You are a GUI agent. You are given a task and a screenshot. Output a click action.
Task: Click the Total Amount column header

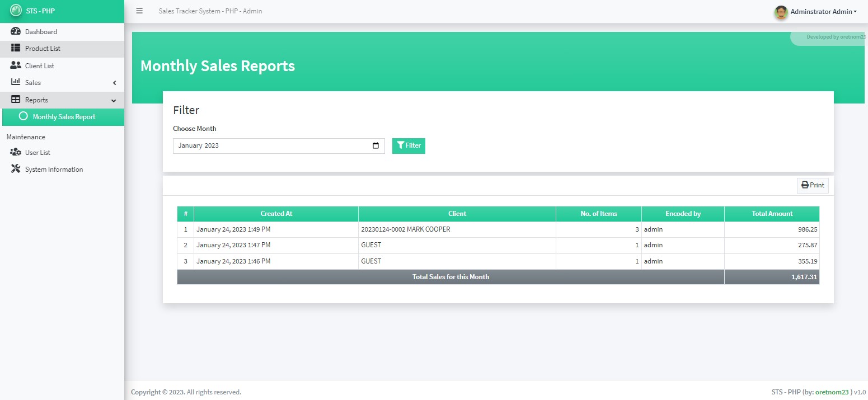(x=772, y=214)
